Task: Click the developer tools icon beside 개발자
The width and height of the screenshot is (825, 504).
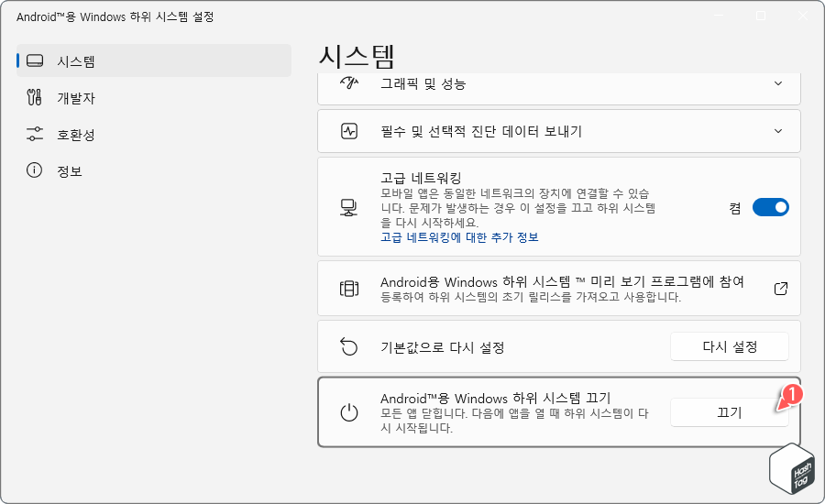Action: [34, 97]
